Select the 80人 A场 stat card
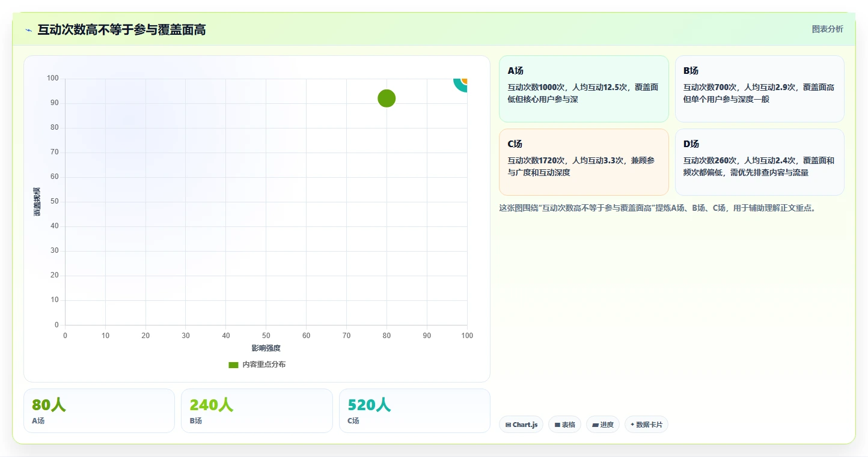This screenshot has width=868, height=457. point(99,411)
